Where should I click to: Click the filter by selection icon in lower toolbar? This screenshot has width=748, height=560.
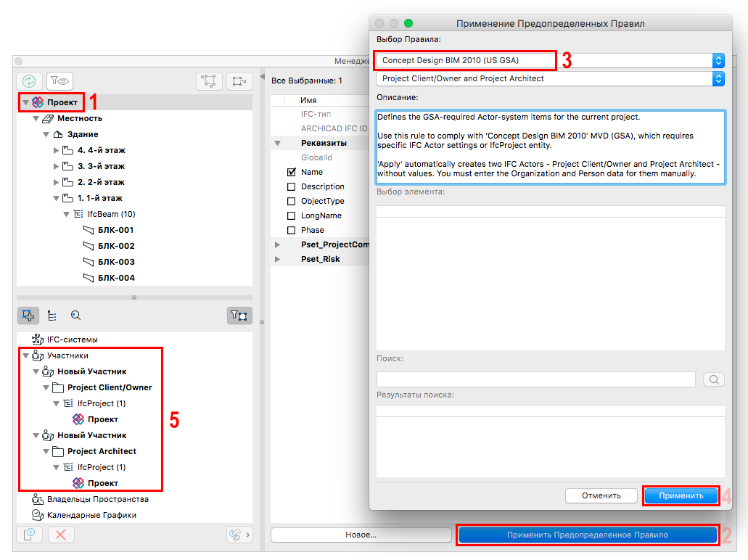(x=239, y=316)
